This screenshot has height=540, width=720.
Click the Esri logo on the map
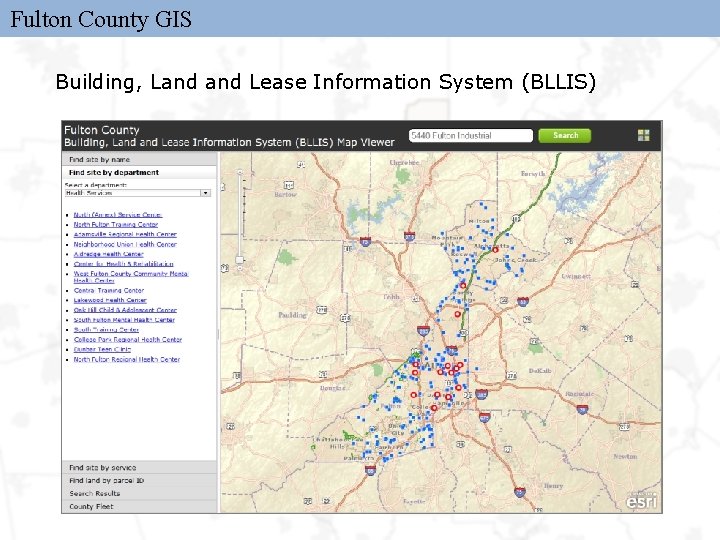641,501
